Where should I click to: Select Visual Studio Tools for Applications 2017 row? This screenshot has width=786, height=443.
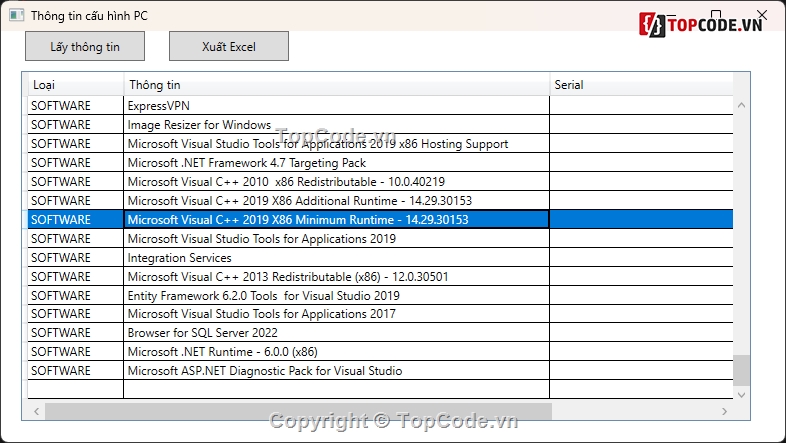380,314
